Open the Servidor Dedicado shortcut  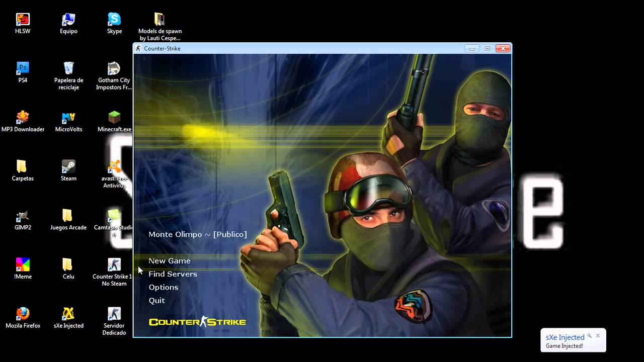[x=114, y=321]
